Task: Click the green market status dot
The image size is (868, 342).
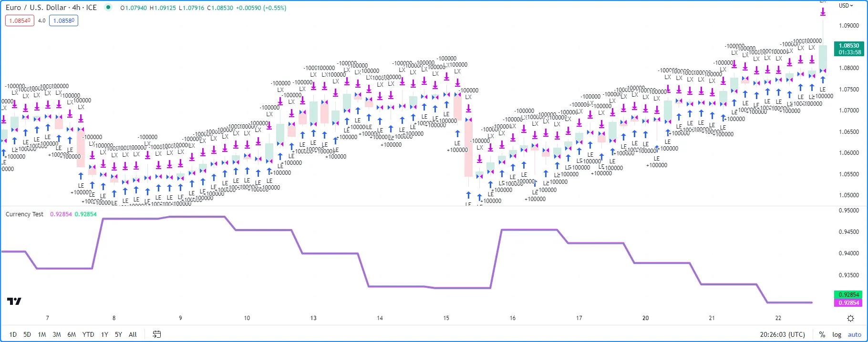Action: tap(108, 8)
